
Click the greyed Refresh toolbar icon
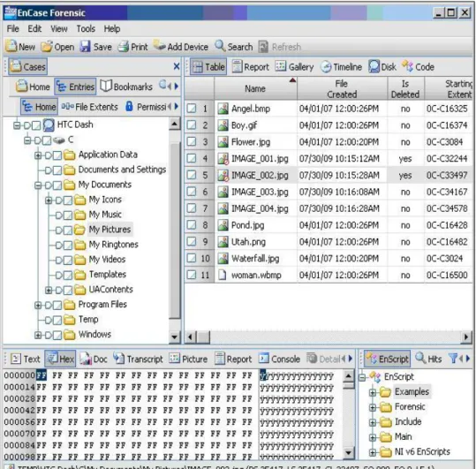point(263,47)
